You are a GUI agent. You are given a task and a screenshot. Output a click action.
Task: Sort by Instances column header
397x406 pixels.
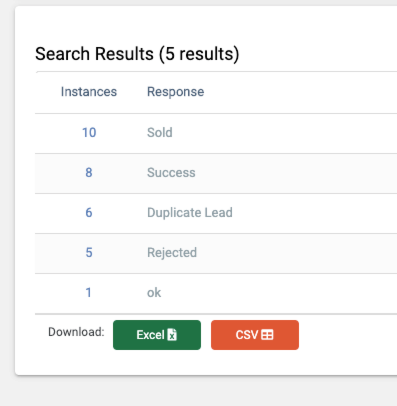point(89,92)
